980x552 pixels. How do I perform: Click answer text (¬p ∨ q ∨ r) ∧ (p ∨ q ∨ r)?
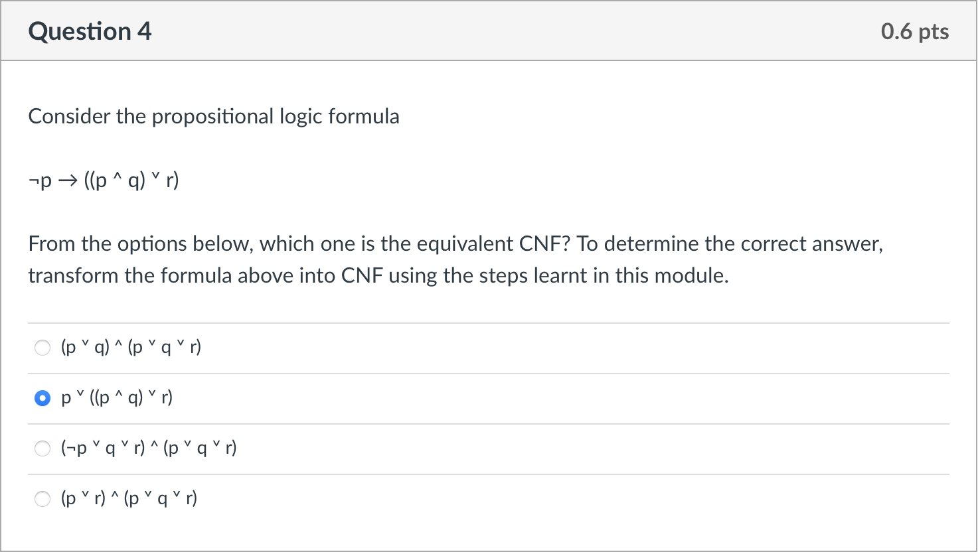click(149, 448)
